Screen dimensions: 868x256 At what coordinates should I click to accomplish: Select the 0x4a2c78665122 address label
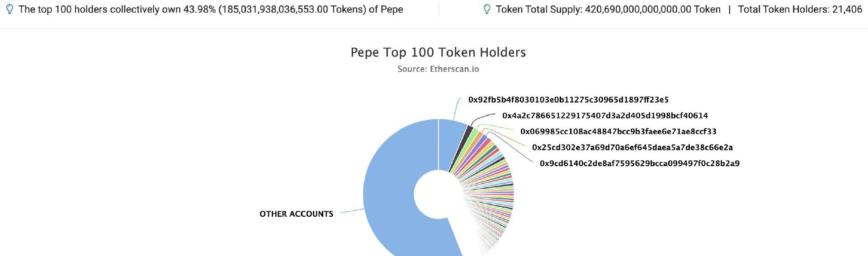click(605, 116)
